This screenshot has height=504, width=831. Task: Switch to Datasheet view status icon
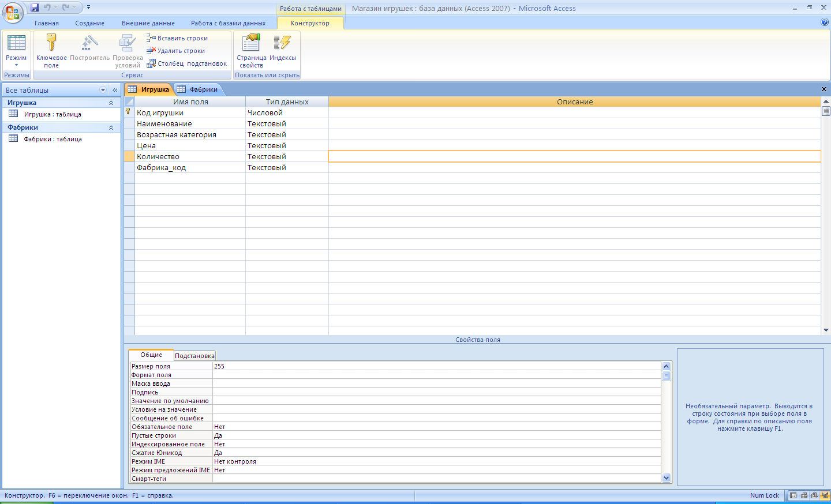coord(793,495)
